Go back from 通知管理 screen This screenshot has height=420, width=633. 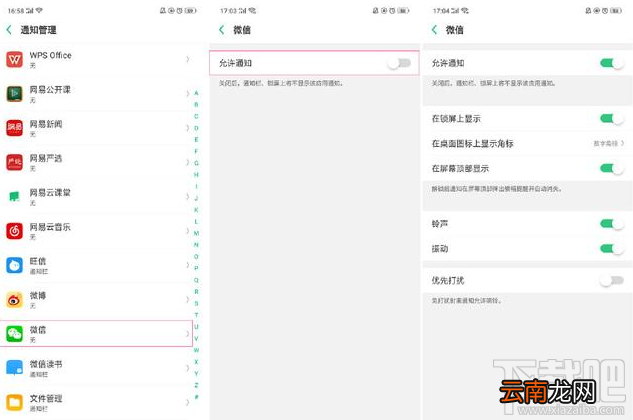9,29
